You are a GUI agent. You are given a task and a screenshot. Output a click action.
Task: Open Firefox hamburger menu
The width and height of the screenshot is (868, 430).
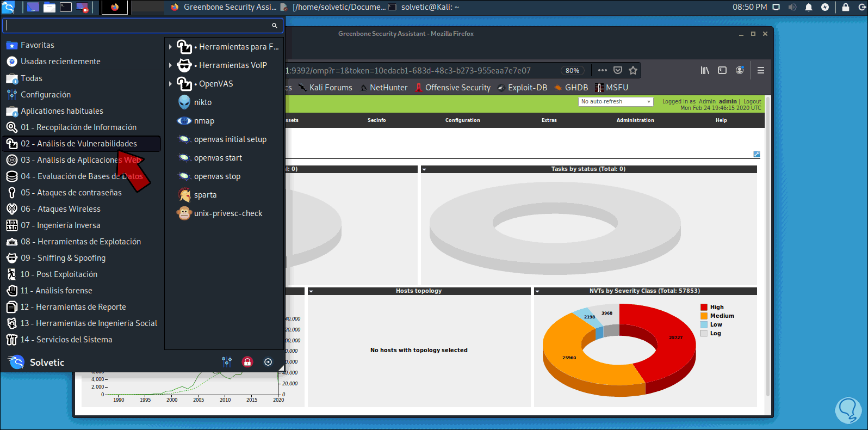761,70
